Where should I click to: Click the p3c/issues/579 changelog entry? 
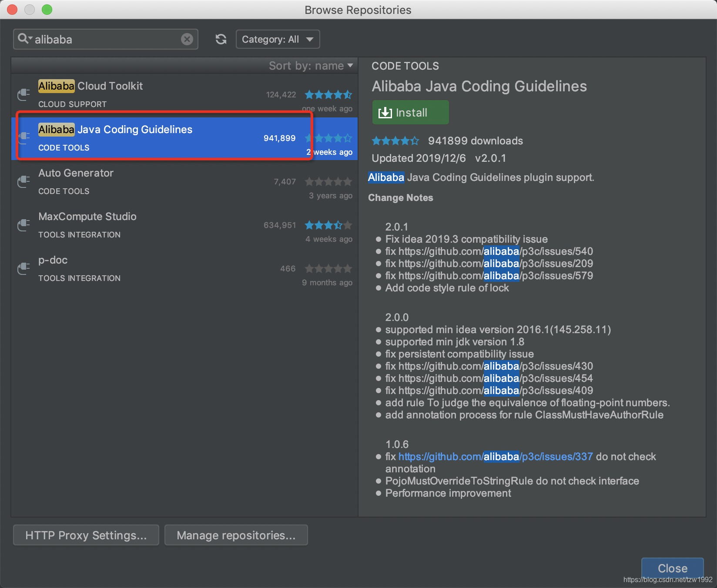click(x=489, y=276)
